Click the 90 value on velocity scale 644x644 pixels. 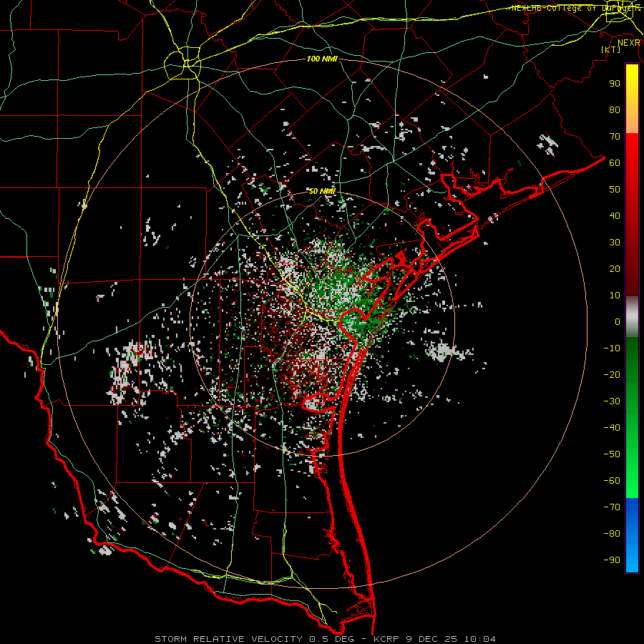[615, 84]
